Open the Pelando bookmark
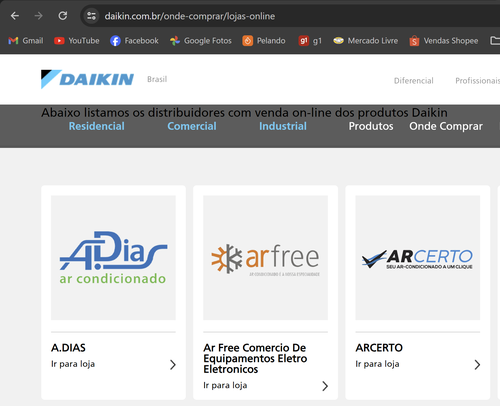The height and width of the screenshot is (406, 500). pyautogui.click(x=264, y=41)
